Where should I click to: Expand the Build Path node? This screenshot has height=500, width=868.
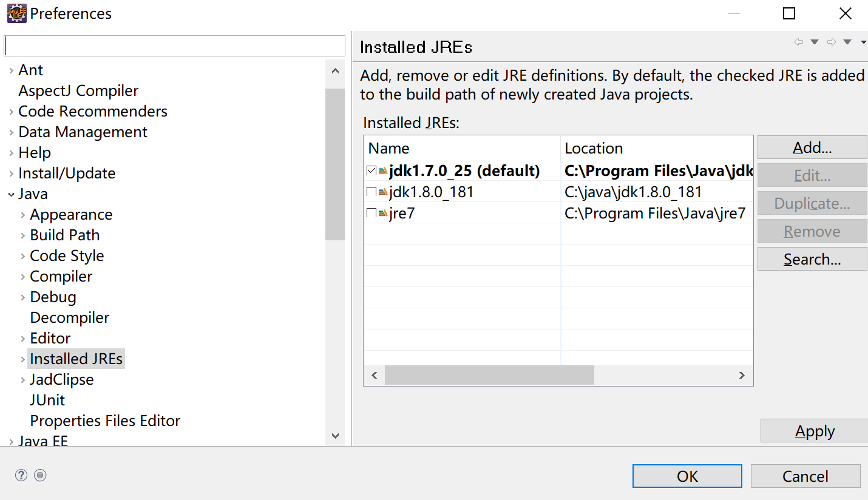(x=22, y=235)
